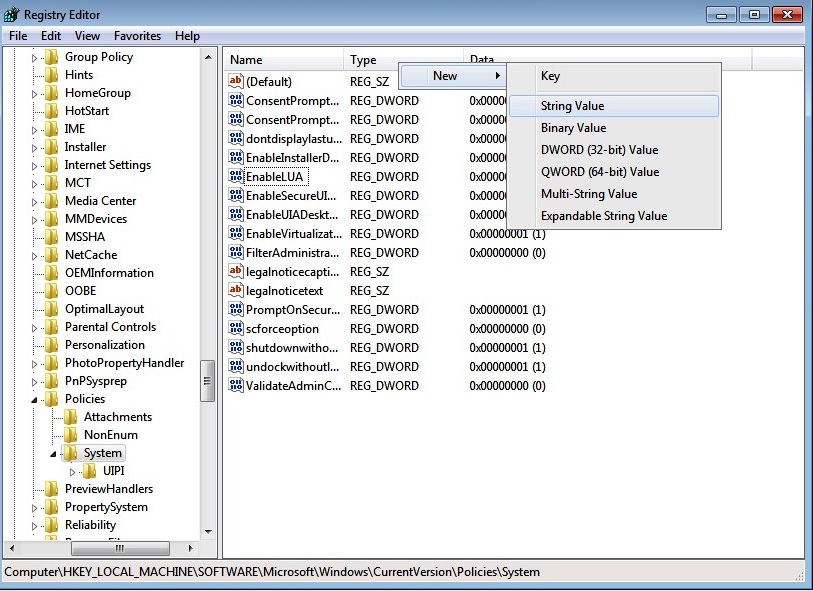Viewport: 813px width, 591px height.
Task: Open the Favorites menu
Action: (137, 36)
